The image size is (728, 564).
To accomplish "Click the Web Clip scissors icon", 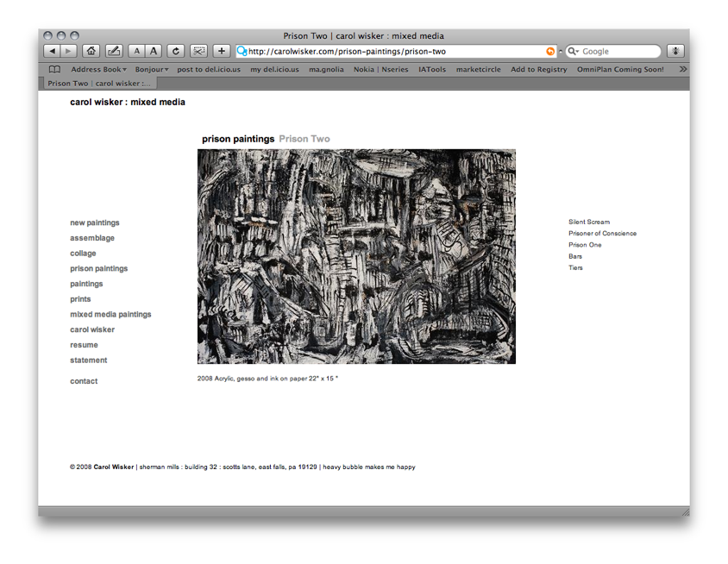I will tap(198, 51).
